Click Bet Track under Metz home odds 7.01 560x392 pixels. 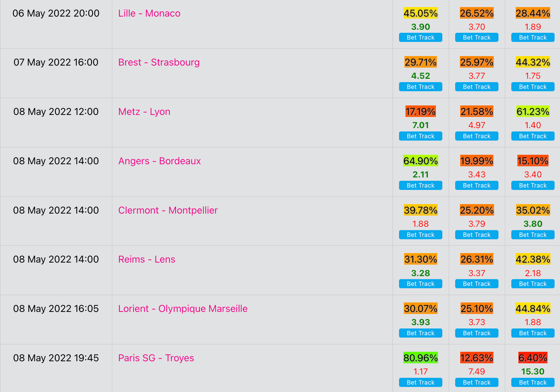[421, 136]
